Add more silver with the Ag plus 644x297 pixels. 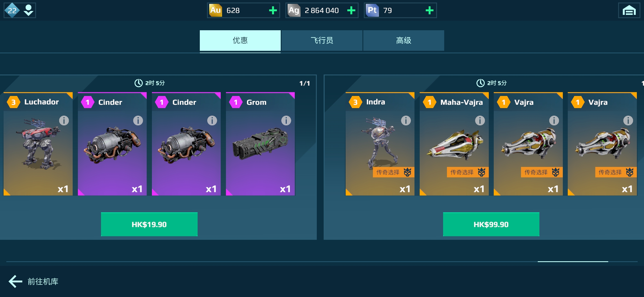(x=351, y=10)
